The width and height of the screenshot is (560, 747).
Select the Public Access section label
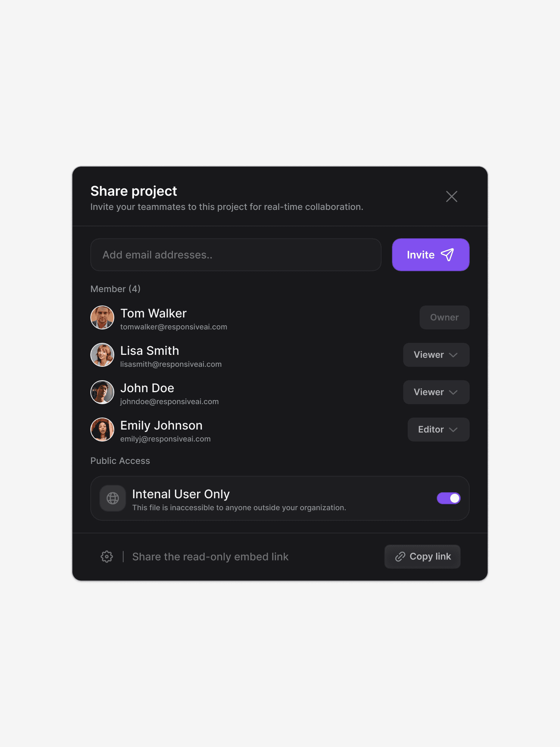tap(120, 461)
